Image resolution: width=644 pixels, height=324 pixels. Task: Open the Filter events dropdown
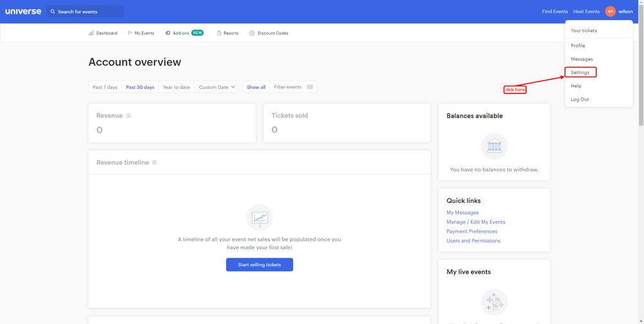293,87
